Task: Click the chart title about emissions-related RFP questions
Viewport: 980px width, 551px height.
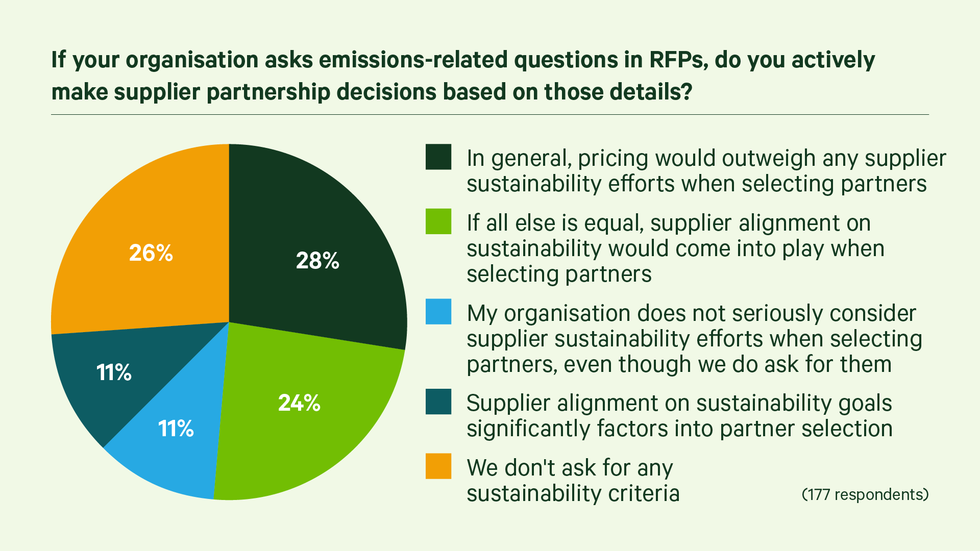Action: tap(462, 76)
